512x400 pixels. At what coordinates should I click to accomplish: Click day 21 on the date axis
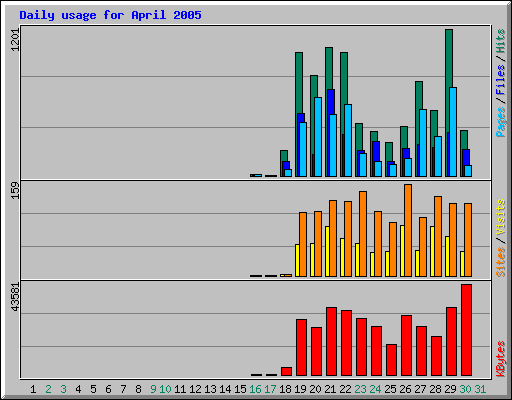pos(330,389)
